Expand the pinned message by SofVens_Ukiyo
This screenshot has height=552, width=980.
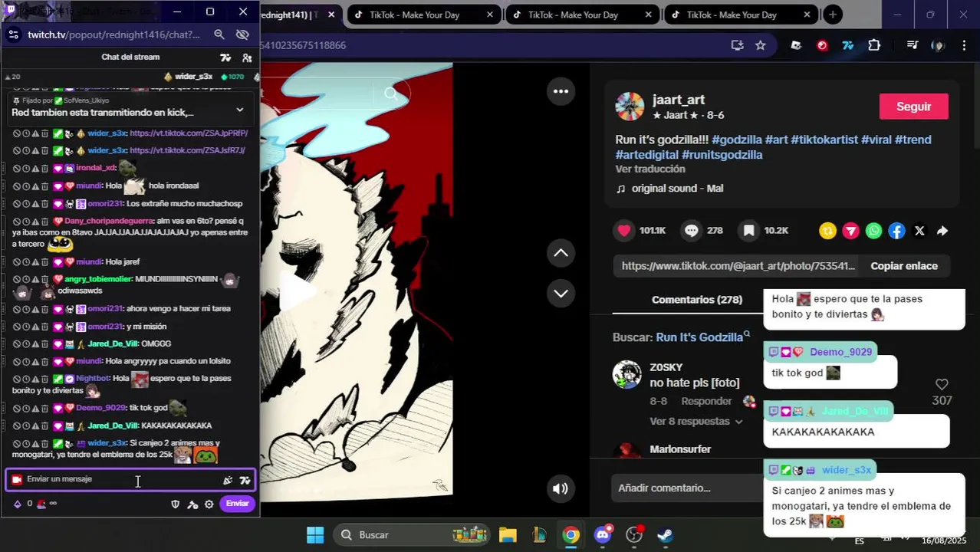point(240,110)
